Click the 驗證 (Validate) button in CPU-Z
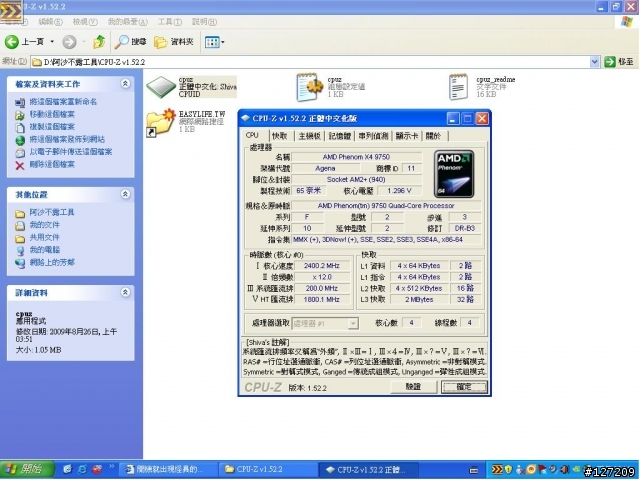The width and height of the screenshot is (640, 480). pyautogui.click(x=413, y=387)
